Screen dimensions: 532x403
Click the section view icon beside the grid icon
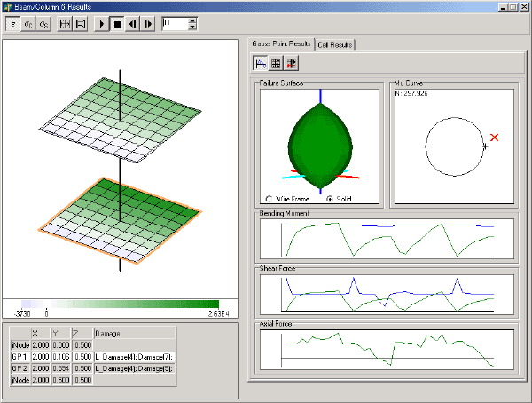(x=81, y=24)
